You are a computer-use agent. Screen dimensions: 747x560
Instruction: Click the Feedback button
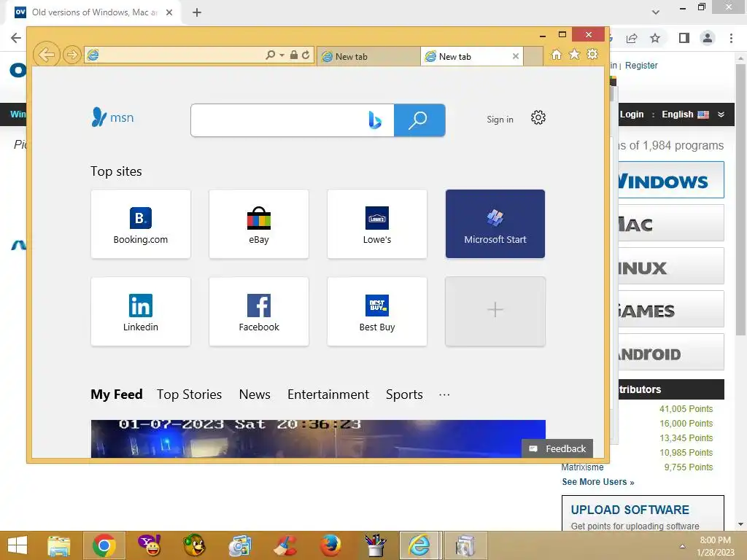point(557,448)
